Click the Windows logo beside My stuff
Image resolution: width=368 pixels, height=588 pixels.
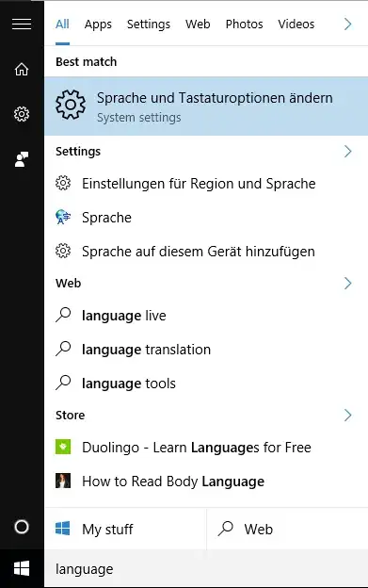tap(62, 529)
